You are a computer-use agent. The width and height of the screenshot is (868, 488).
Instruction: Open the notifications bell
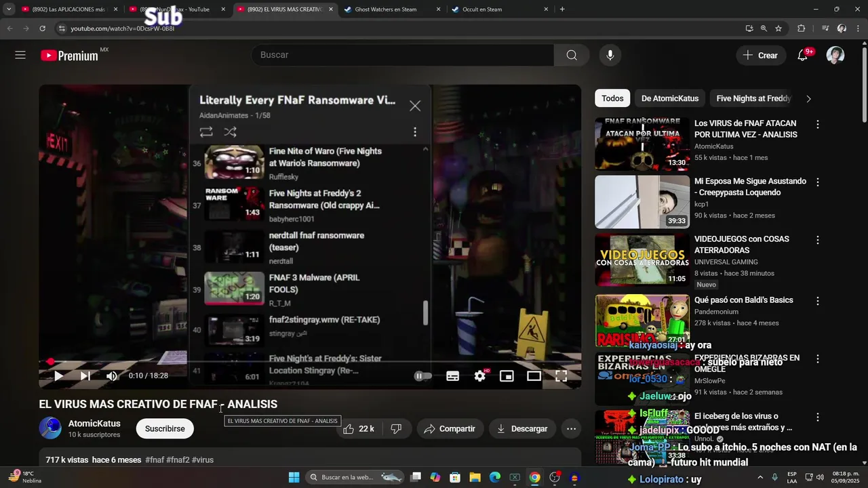(x=803, y=56)
